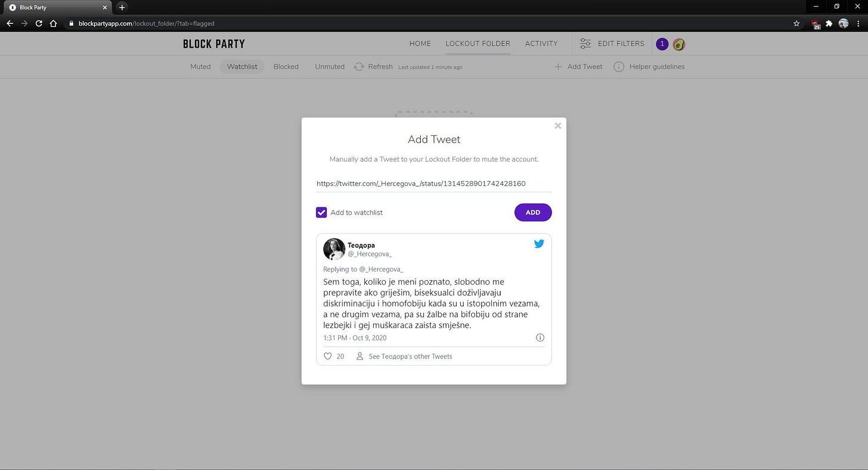Click the purple notification badge showing 1
Image resolution: width=868 pixels, height=470 pixels.
(662, 44)
